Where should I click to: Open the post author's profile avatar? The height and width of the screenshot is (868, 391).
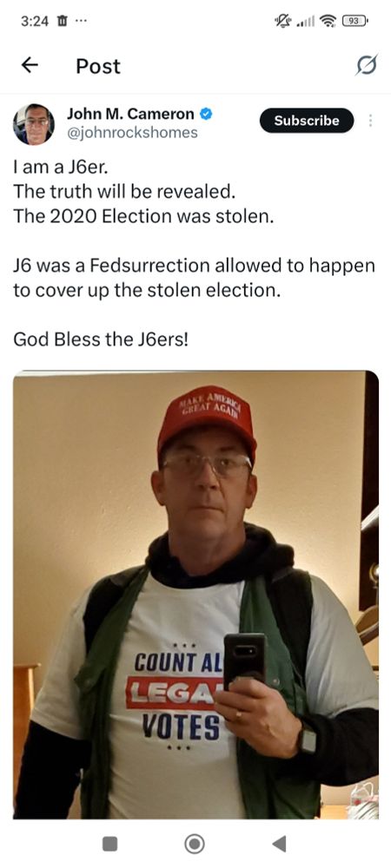[x=34, y=124]
